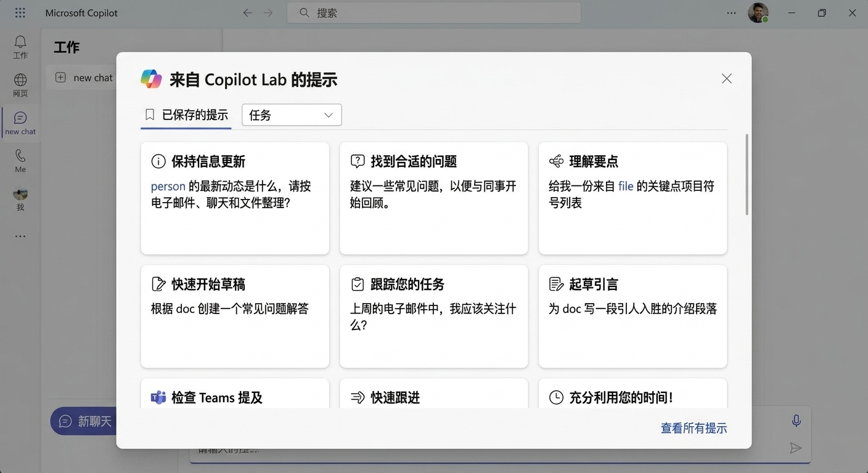Screen dimensions: 868x473
Task: Choose the 找到合适的问题 prompt card
Action: click(x=434, y=198)
